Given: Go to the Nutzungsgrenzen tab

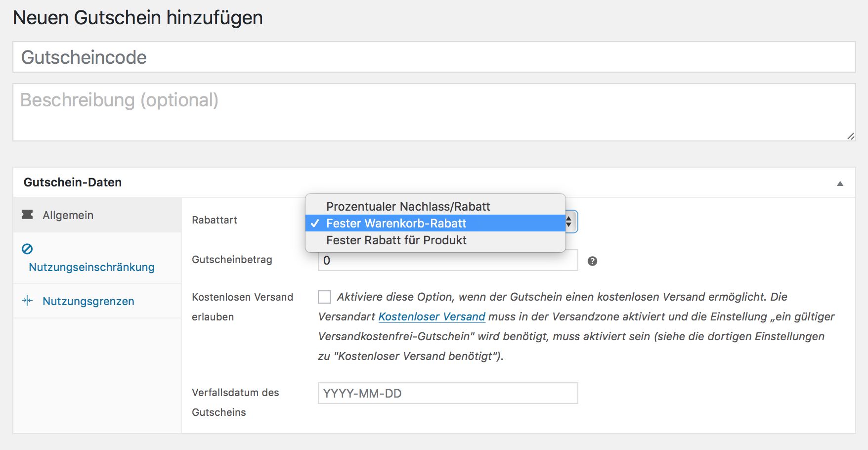Looking at the screenshot, I should pos(88,301).
